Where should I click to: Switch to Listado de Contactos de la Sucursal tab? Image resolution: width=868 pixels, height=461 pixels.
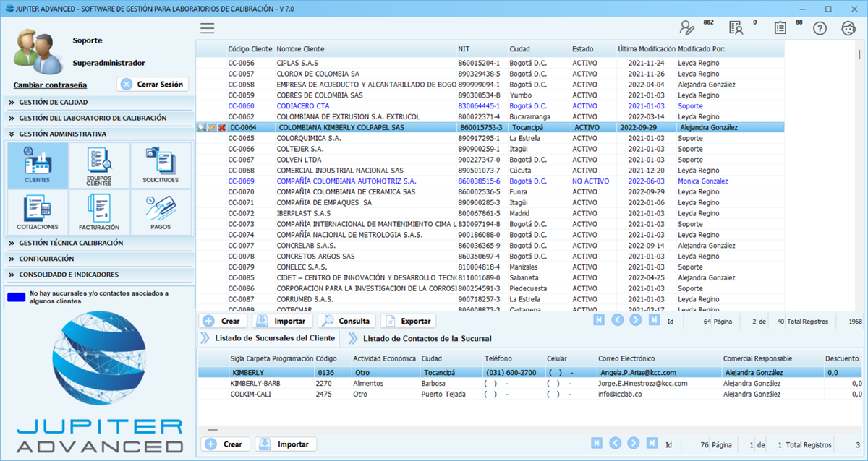427,338
